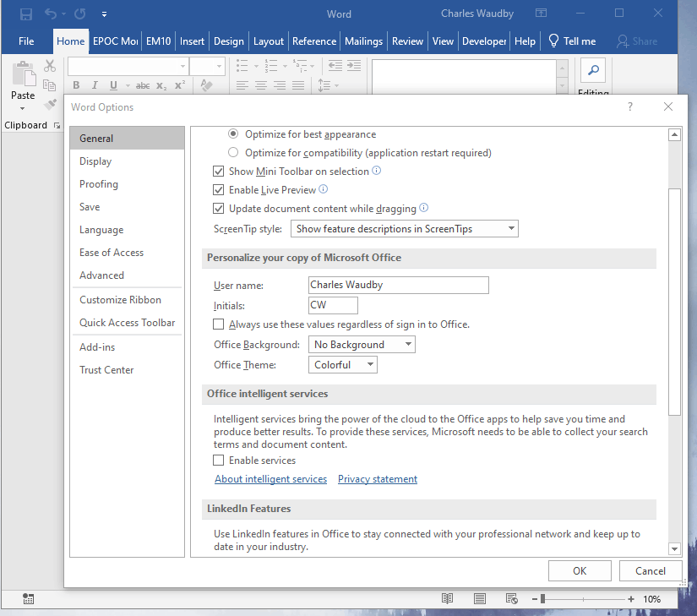Screen dimensions: 697x616
Task: Click Cancel in Word Options dialog
Action: (x=651, y=570)
